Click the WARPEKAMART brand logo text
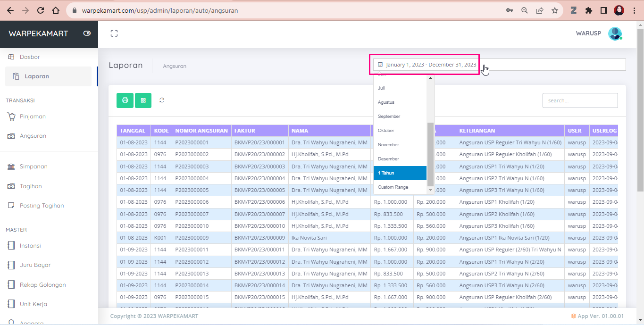644x325 pixels. tap(38, 33)
